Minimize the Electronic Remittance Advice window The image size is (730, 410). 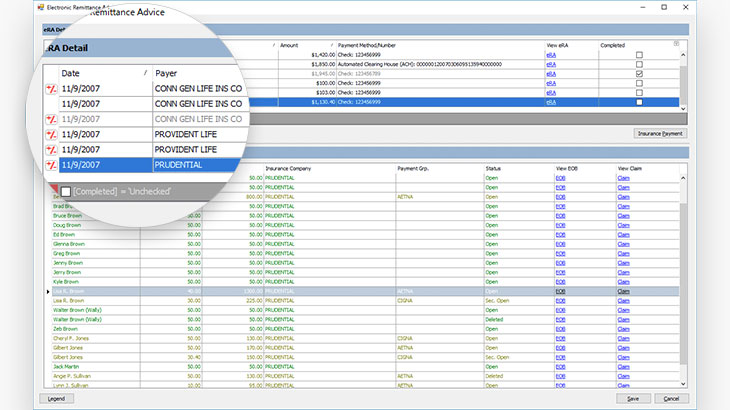point(643,7)
